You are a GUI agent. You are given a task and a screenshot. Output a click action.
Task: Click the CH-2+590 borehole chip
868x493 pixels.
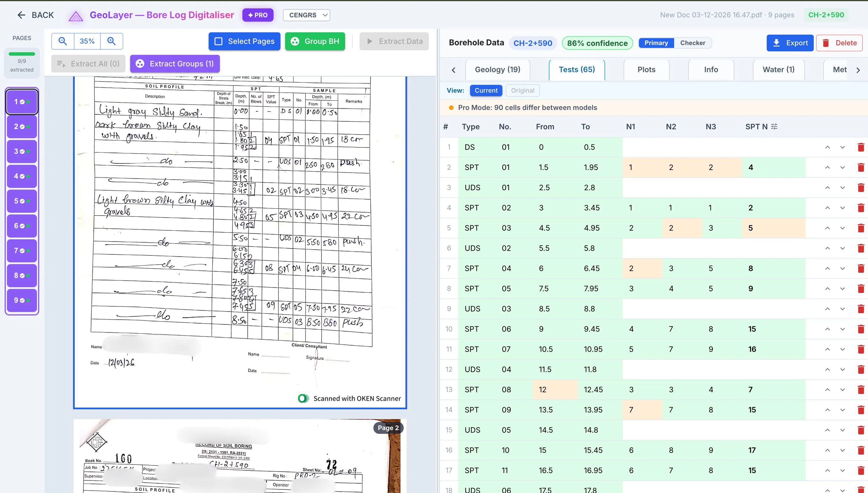533,43
